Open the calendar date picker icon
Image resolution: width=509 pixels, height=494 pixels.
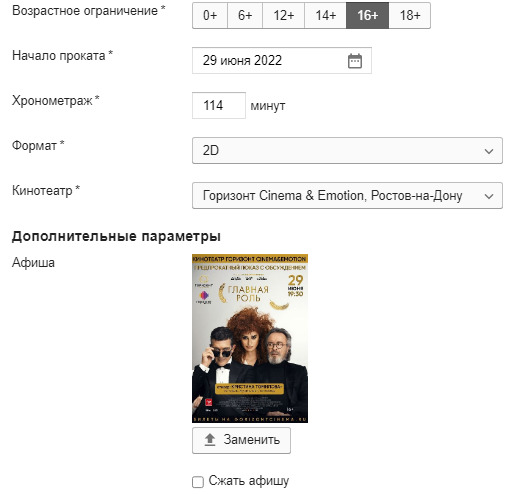tap(355, 61)
